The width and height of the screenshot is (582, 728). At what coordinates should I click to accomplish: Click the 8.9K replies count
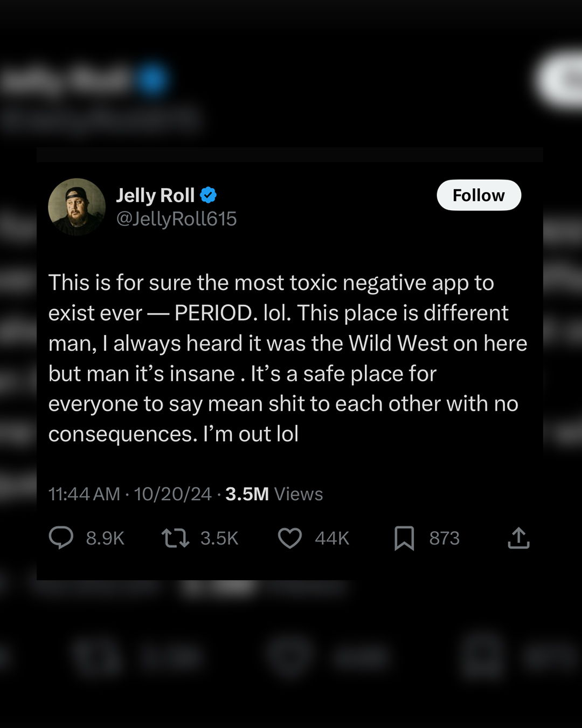click(x=105, y=538)
